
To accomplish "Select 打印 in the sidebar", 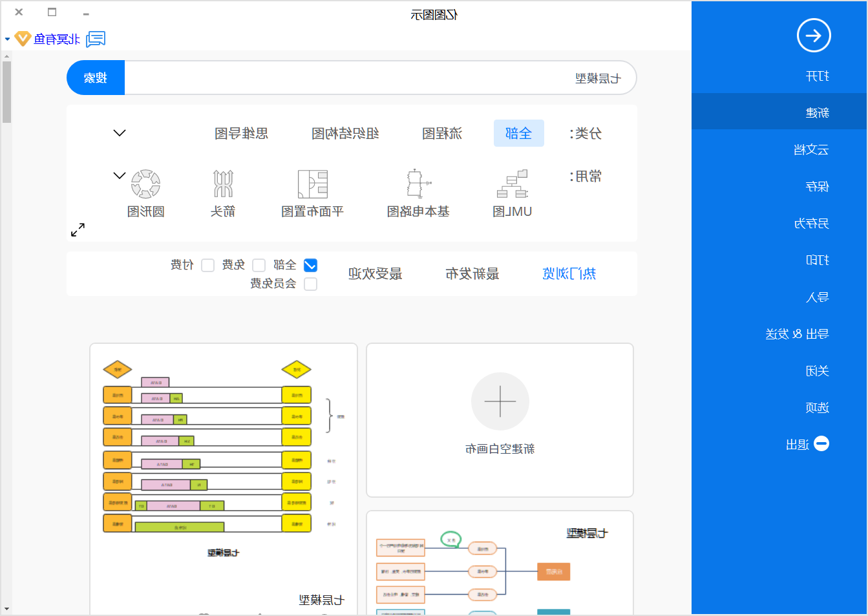I will (779, 260).
